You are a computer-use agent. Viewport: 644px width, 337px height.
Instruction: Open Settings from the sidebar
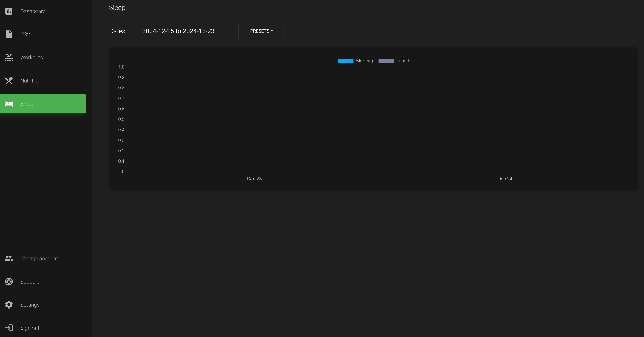(x=43, y=305)
